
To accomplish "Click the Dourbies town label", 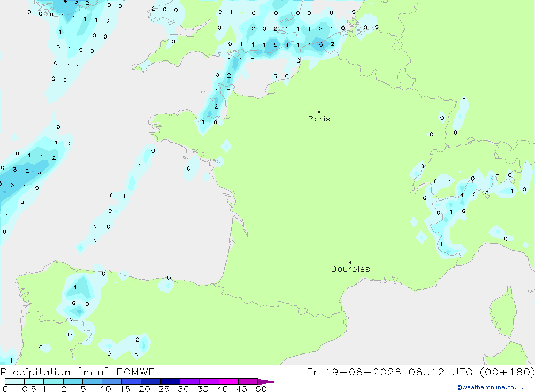I will click(x=350, y=269).
